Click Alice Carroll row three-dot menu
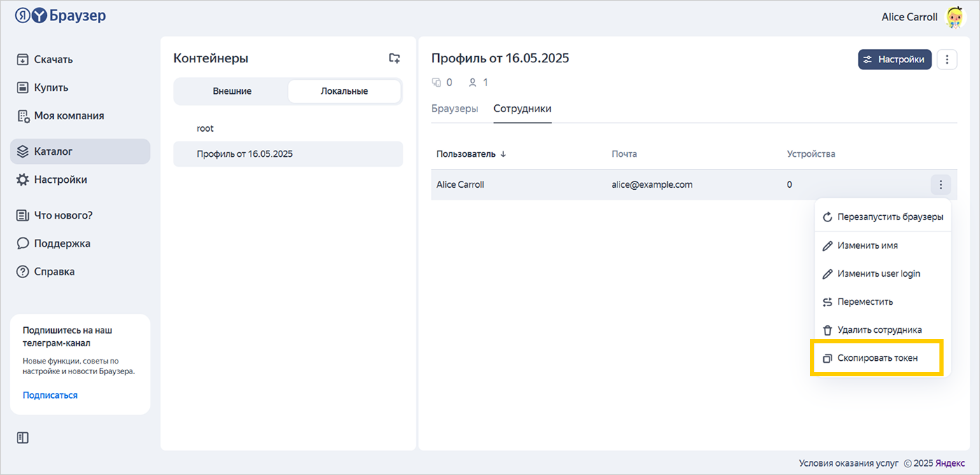 (941, 185)
